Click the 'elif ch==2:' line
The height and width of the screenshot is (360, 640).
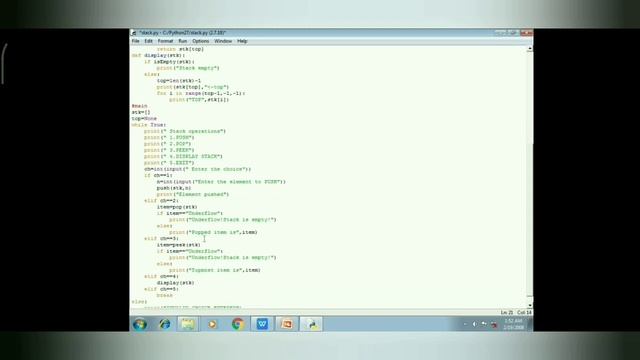161,201
